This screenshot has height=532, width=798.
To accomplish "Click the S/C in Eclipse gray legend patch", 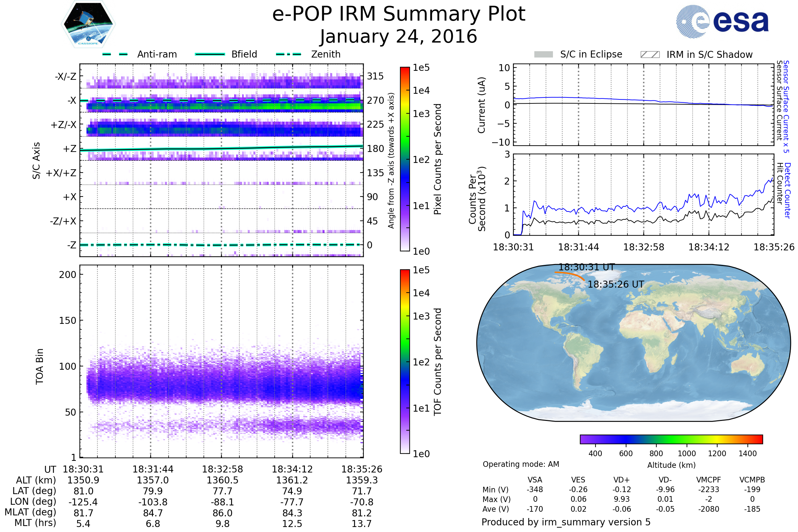I will tap(543, 55).
